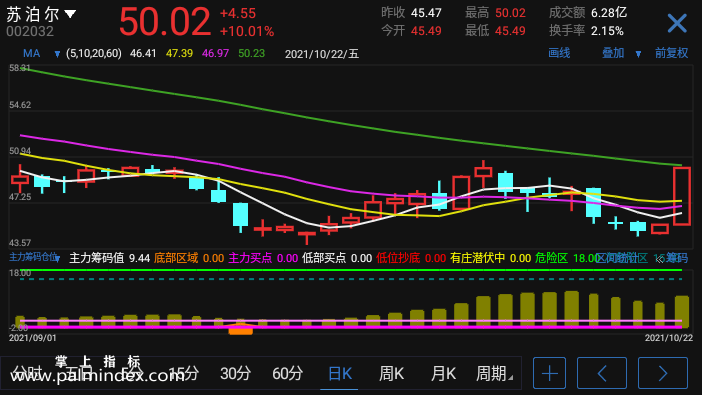
Task: Click the 最高 value 50.02
Action: 510,13
